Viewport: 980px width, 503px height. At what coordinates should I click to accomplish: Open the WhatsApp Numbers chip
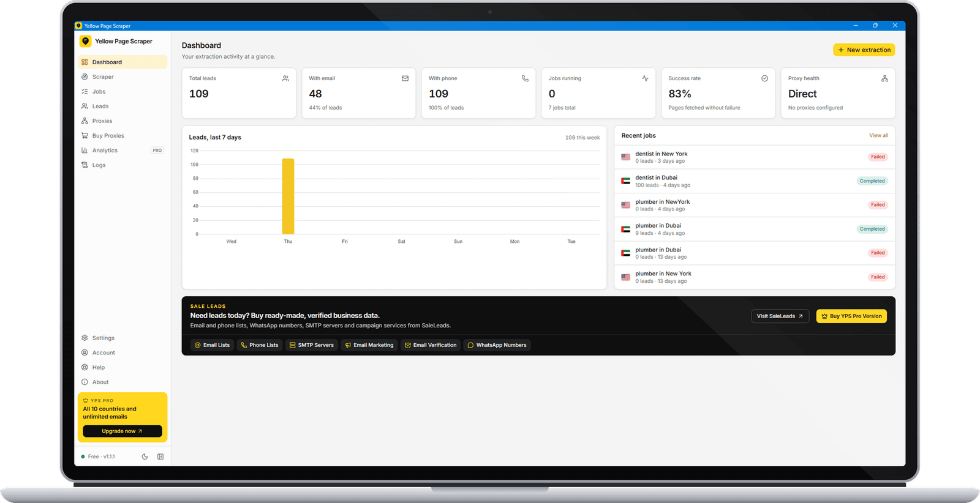497,345
